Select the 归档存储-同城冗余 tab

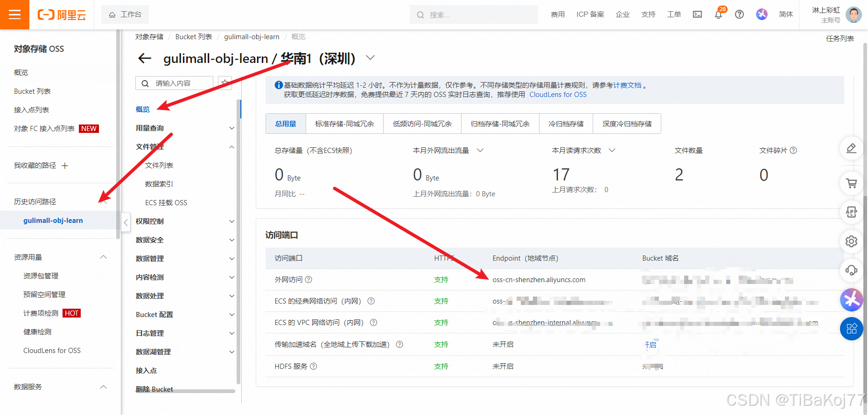point(500,124)
